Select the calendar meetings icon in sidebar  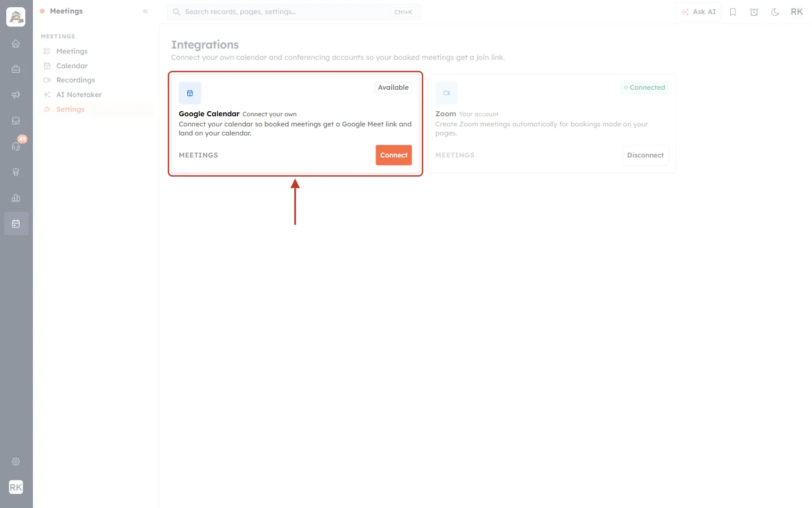(x=16, y=224)
